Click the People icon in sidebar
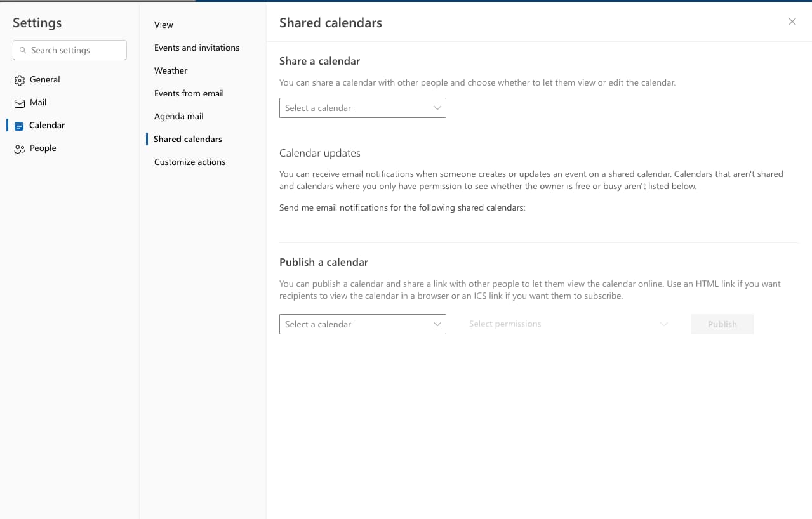This screenshot has height=519, width=812. click(x=19, y=148)
